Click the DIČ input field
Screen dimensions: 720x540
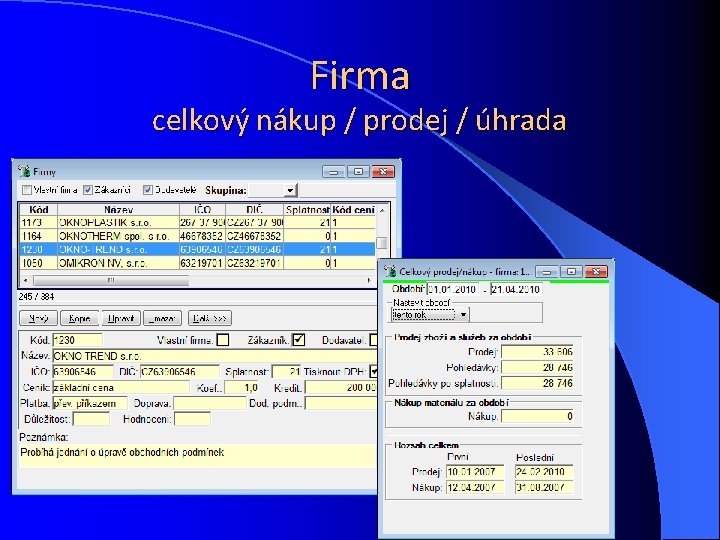(180, 371)
